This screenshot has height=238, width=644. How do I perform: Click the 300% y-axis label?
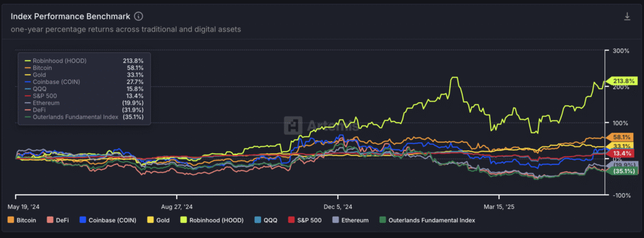620,51
